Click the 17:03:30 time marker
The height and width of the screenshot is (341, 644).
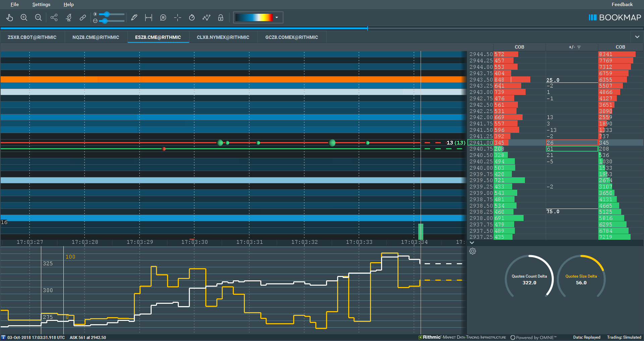click(195, 242)
